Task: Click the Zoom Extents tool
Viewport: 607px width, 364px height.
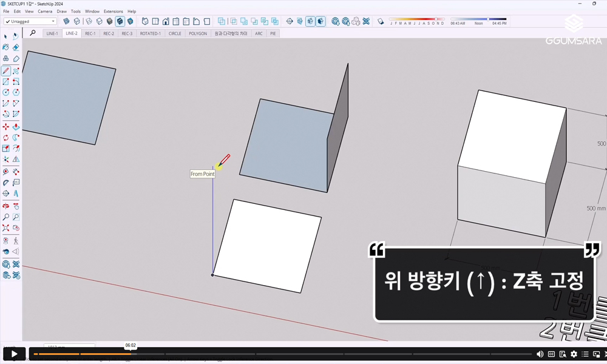Action: pyautogui.click(x=6, y=228)
